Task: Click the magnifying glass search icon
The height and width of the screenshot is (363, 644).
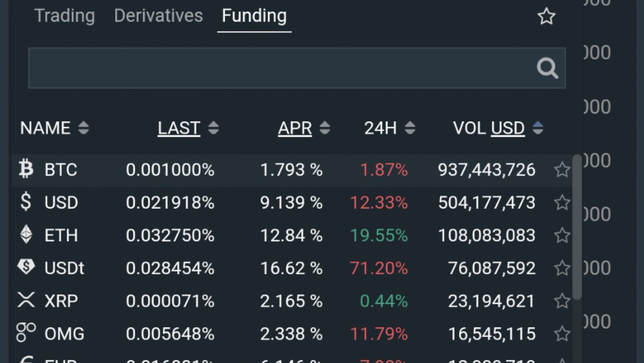Action: pos(547,68)
